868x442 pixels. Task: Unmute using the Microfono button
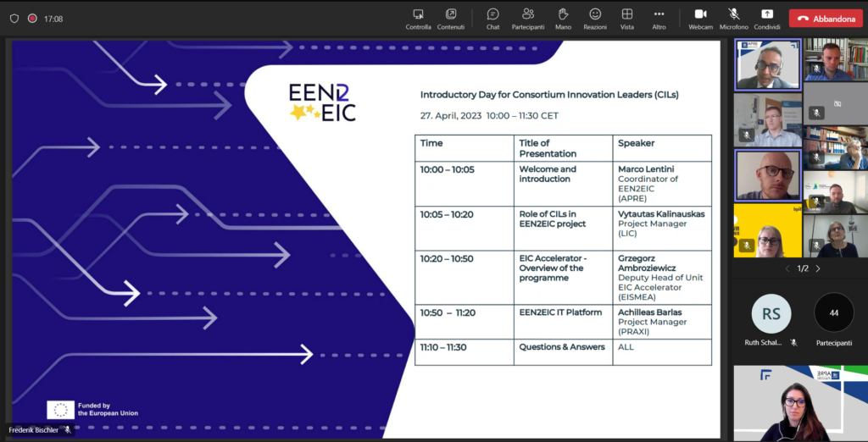734,19
